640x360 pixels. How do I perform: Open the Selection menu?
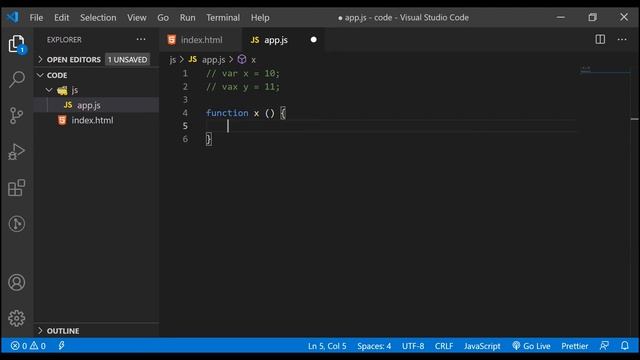point(98,18)
